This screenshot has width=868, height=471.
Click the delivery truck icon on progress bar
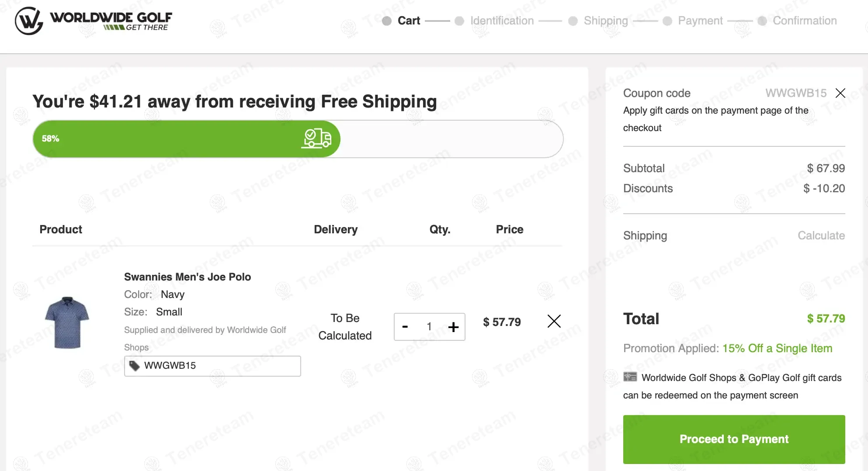(x=317, y=139)
